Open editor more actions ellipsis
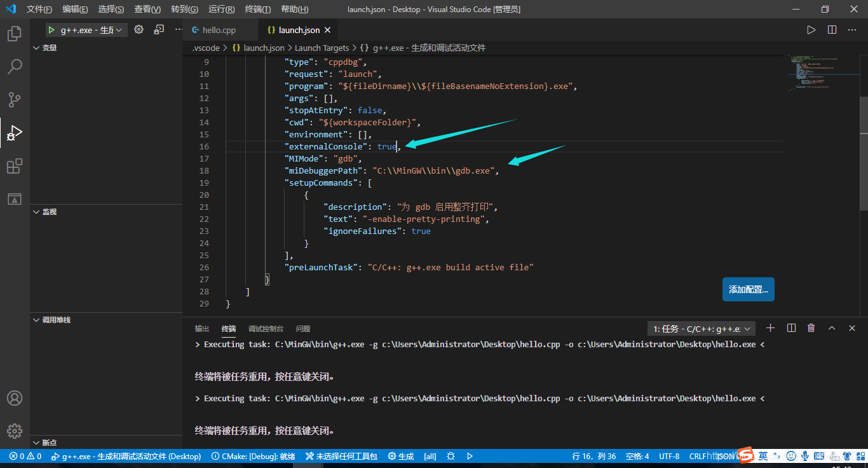Viewport: 868px width, 468px height. [x=853, y=30]
